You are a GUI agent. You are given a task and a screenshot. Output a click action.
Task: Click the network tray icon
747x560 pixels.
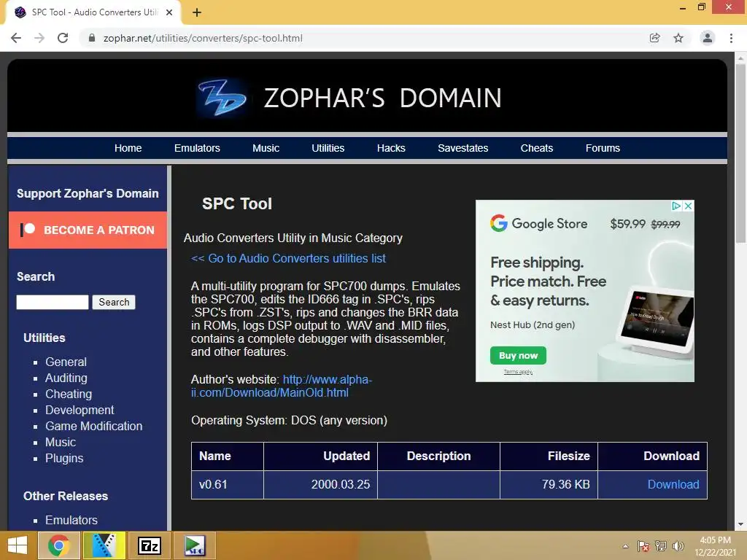(x=661, y=546)
